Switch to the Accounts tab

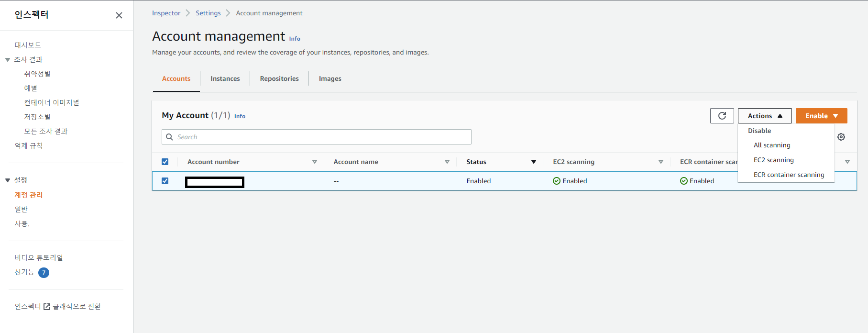[x=176, y=78]
